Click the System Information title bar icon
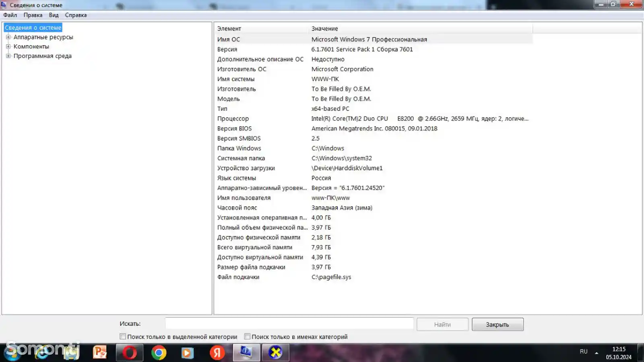Image resolution: width=644 pixels, height=362 pixels. pos(4,5)
